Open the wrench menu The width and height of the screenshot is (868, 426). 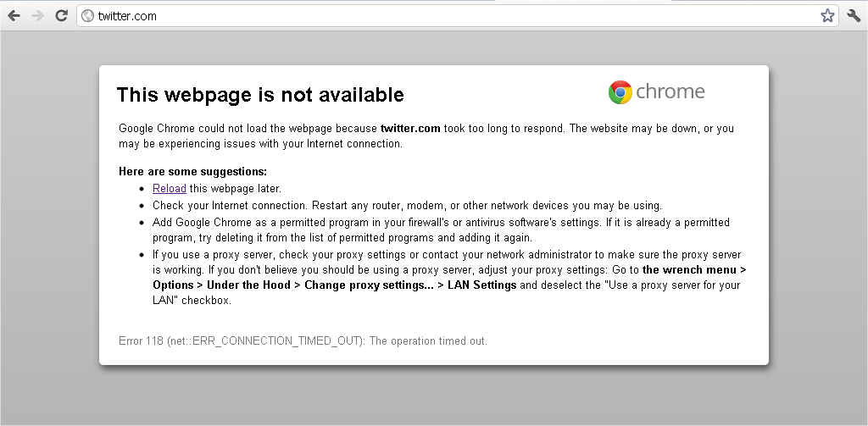854,15
